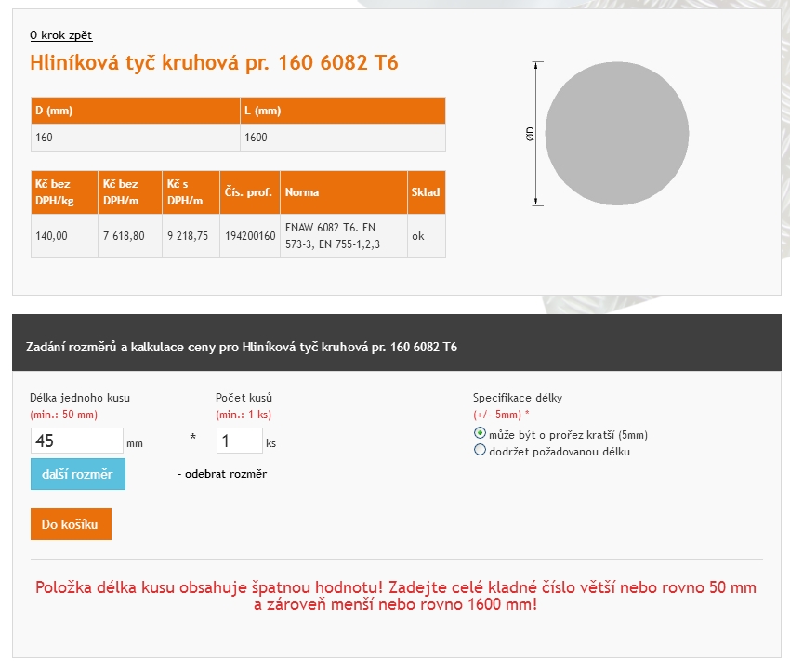Click the price with VAT 9 218,75 cell
Screen dimensions: 790x672
pyautogui.click(x=190, y=236)
